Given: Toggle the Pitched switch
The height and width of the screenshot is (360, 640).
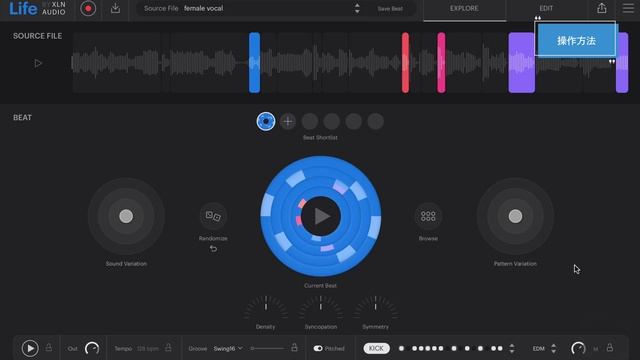Looking at the screenshot, I should [x=318, y=348].
